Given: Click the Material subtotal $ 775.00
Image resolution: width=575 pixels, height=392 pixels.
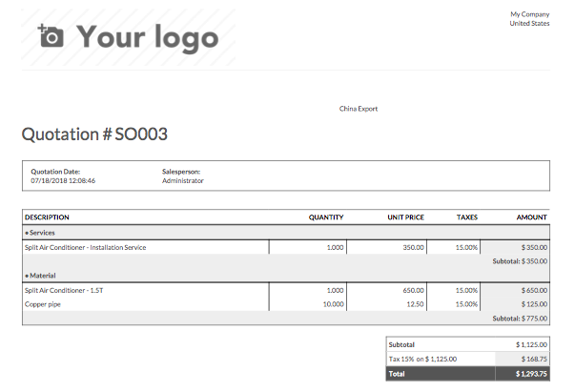Looking at the screenshot, I should coord(520,319).
